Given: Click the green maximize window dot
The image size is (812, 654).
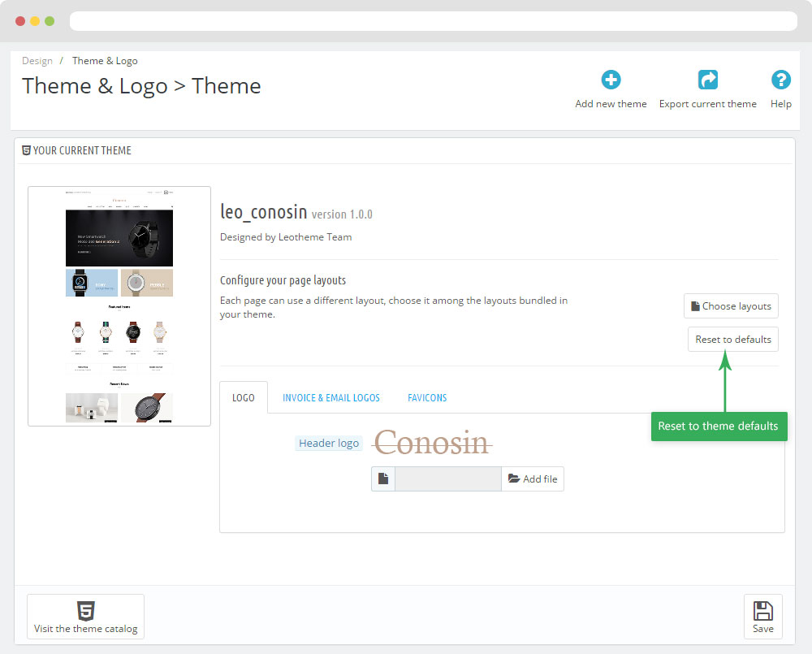Looking at the screenshot, I should pos(50,21).
